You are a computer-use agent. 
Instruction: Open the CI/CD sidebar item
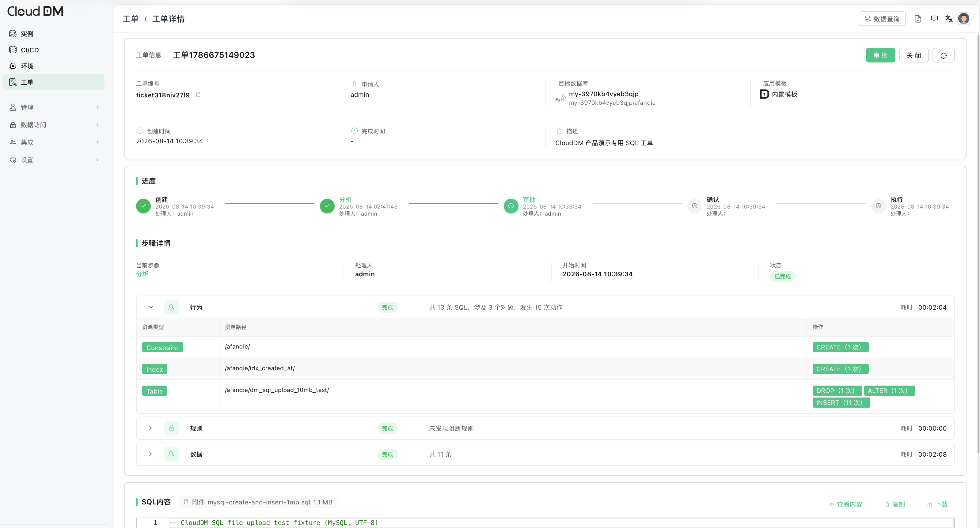coord(54,50)
